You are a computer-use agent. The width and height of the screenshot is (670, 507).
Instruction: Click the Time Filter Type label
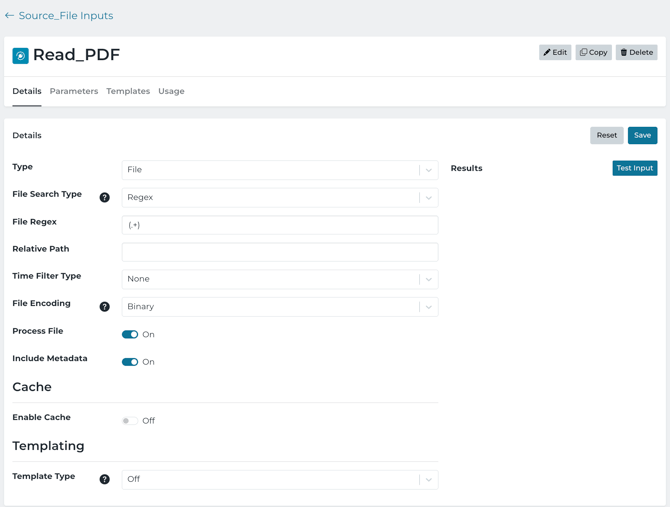pyautogui.click(x=47, y=276)
